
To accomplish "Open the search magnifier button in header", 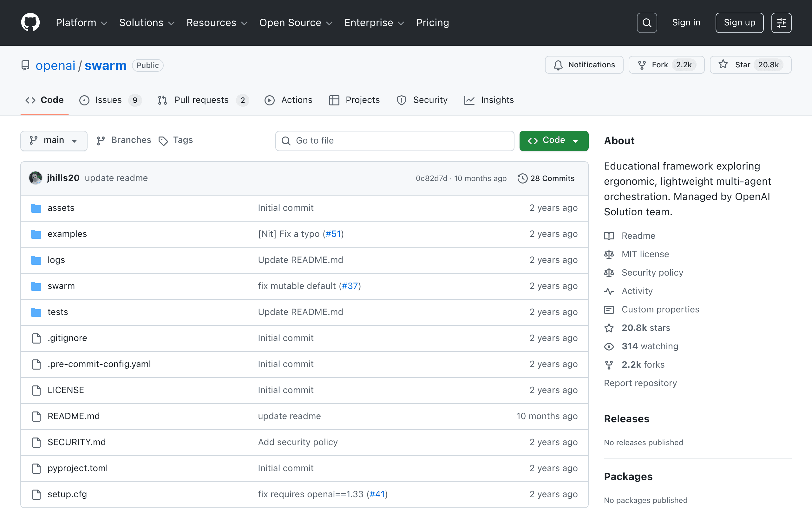I will pos(646,23).
